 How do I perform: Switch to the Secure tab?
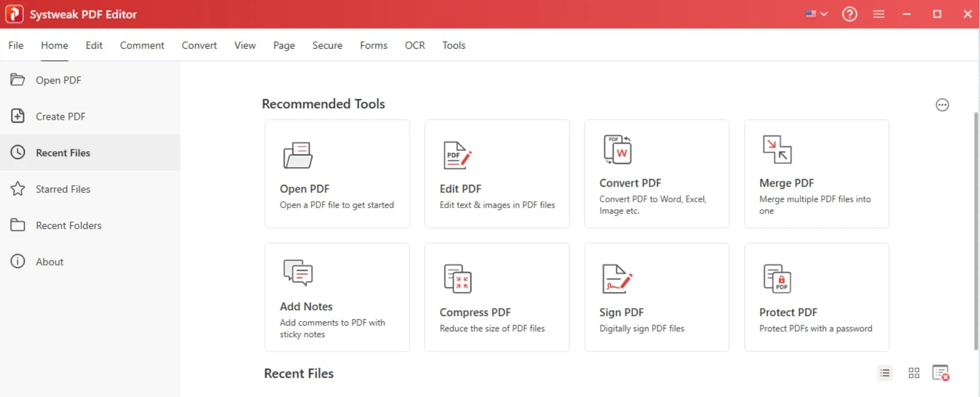tap(328, 45)
